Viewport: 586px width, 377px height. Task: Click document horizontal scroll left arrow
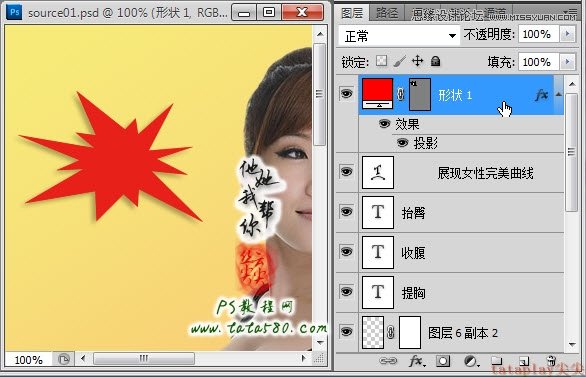83,359
